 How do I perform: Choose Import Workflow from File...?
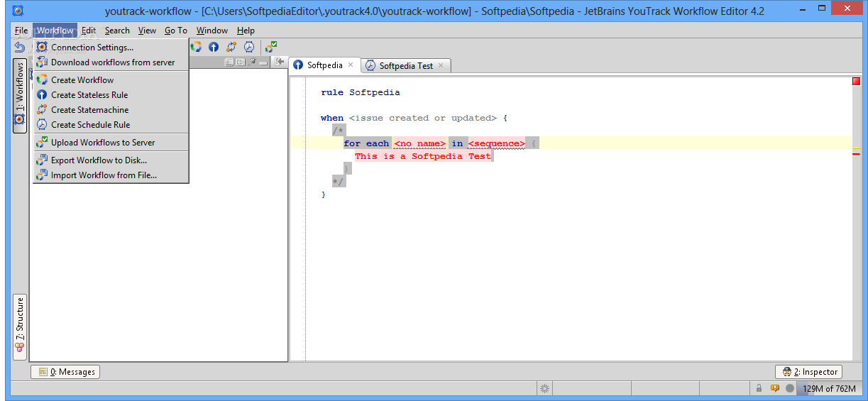pos(111,175)
